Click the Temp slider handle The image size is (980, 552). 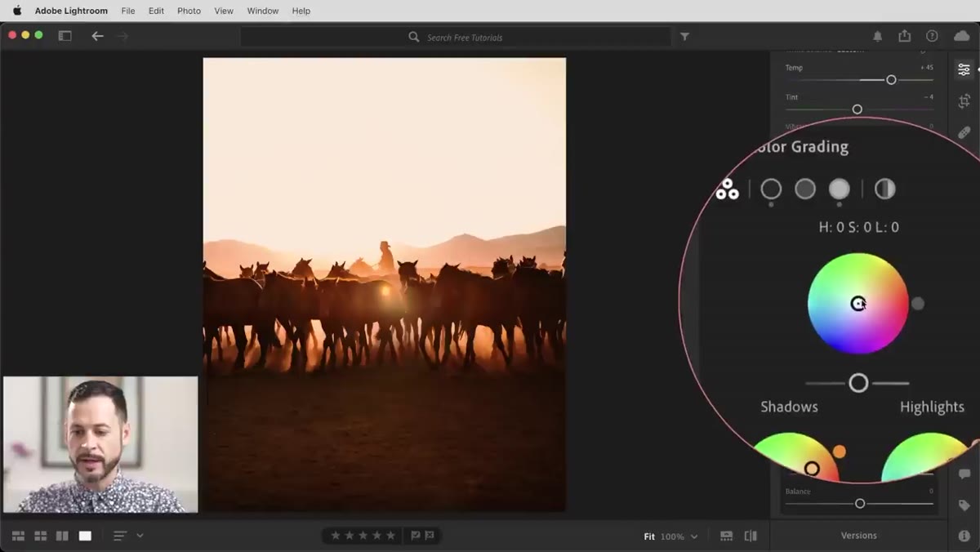[x=891, y=80]
